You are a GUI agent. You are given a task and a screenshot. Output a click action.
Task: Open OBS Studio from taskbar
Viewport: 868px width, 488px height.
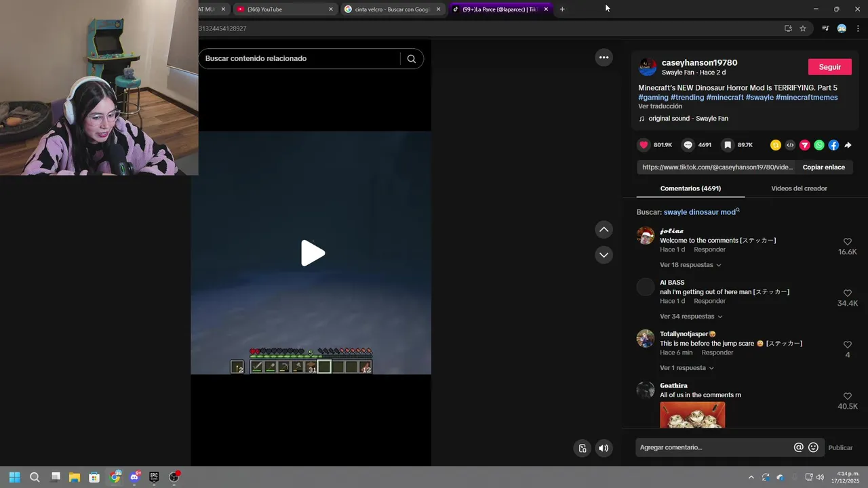[x=174, y=477]
